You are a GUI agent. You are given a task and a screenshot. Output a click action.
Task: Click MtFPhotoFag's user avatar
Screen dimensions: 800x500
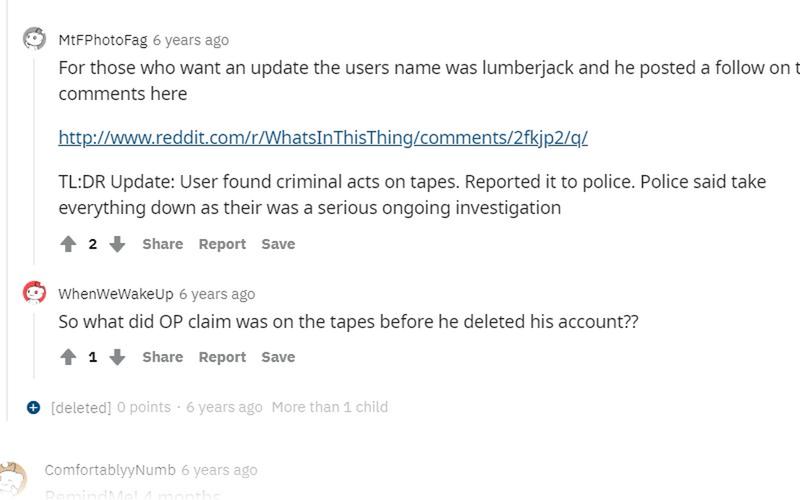click(x=34, y=39)
